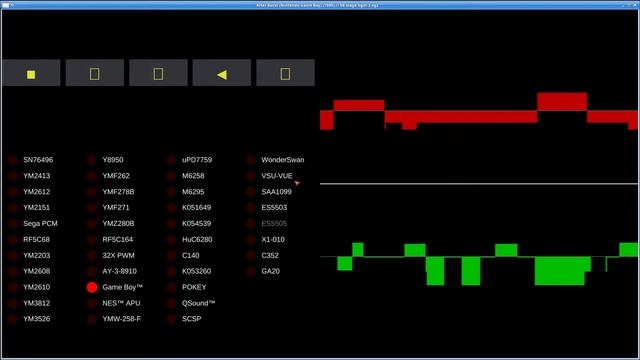Click the M6258 indicator dot
The width and height of the screenshot is (640, 360).
pos(171,176)
